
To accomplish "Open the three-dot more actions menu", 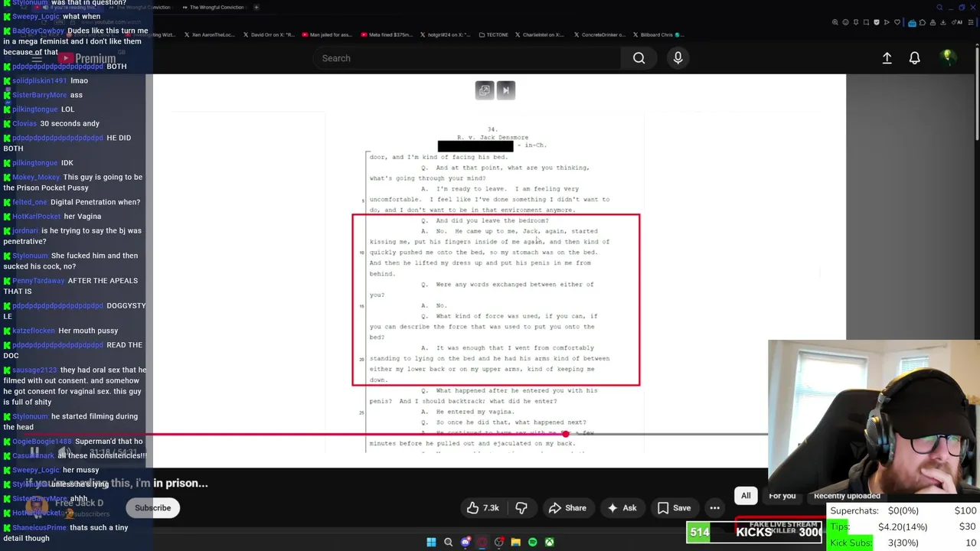I will [x=714, y=508].
